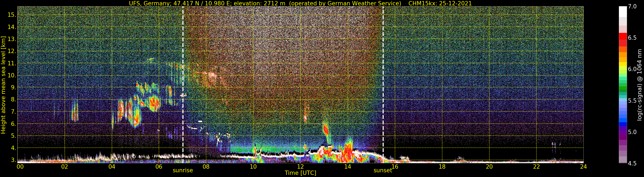Click the white dashed sunset line
Viewport: 644px width, 177px height.
pyautogui.click(x=383, y=85)
